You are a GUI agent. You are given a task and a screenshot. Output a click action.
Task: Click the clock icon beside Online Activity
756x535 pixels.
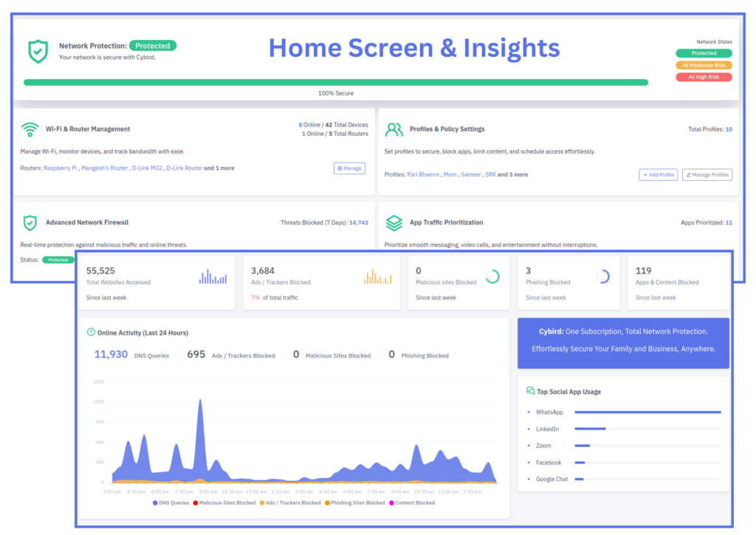(x=91, y=333)
